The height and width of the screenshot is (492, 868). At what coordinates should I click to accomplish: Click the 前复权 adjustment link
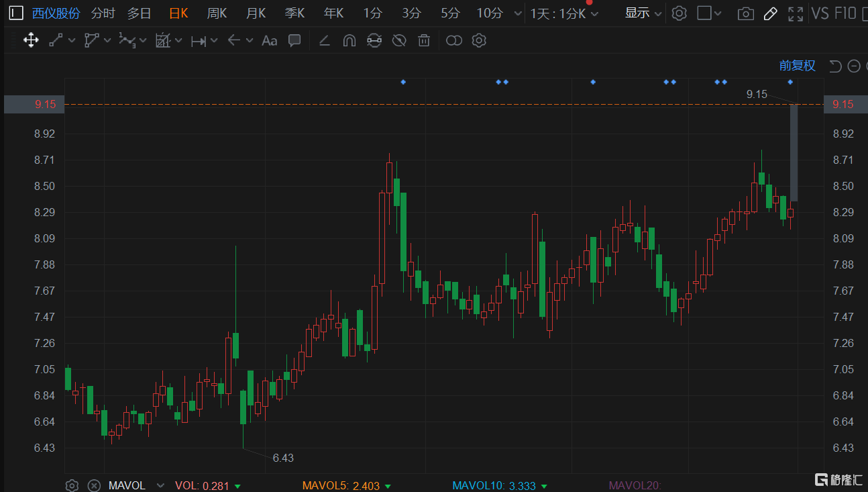(x=797, y=66)
